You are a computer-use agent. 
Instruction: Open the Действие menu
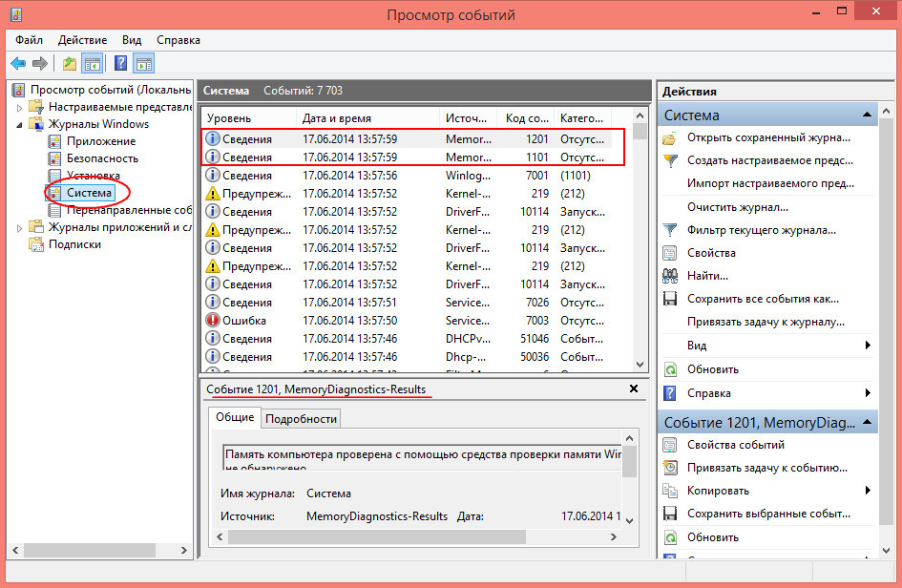[x=82, y=40]
